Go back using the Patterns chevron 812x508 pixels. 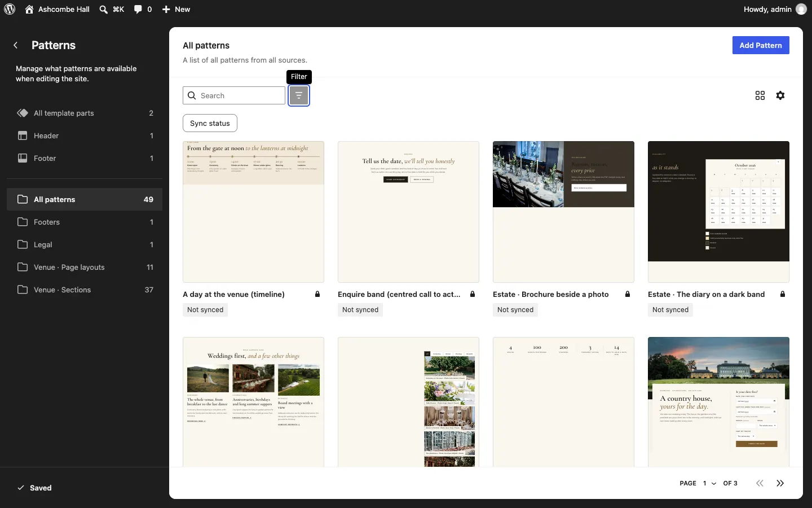16,45
